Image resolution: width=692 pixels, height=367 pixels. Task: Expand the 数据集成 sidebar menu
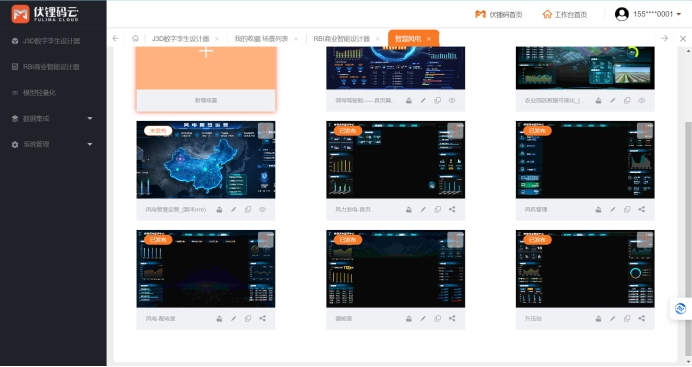pos(53,118)
